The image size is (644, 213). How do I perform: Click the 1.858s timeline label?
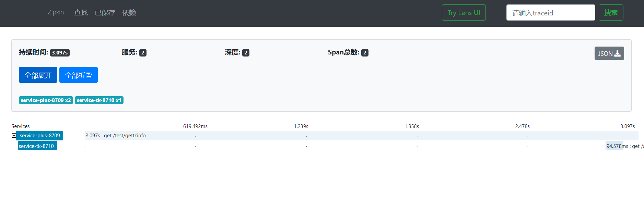[412, 126]
